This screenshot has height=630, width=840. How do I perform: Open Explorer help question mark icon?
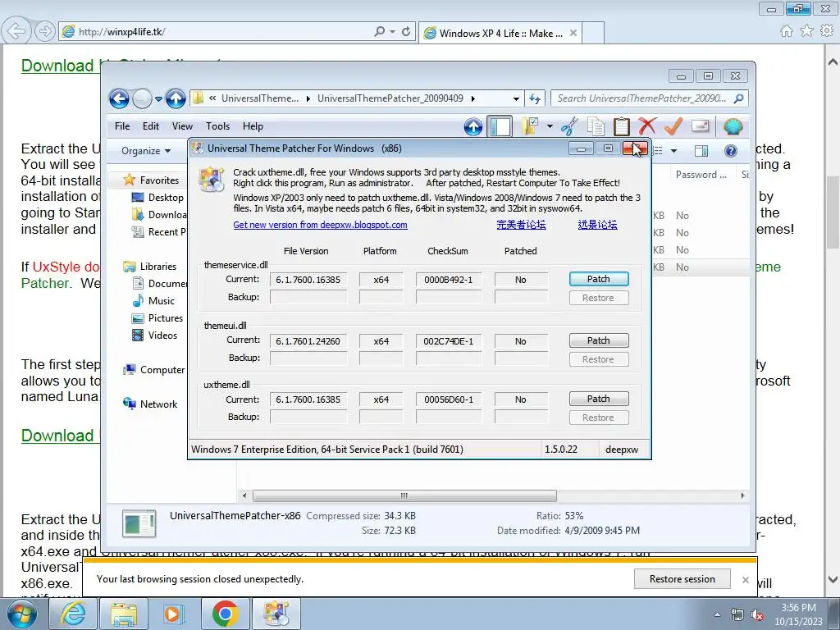pos(731,151)
